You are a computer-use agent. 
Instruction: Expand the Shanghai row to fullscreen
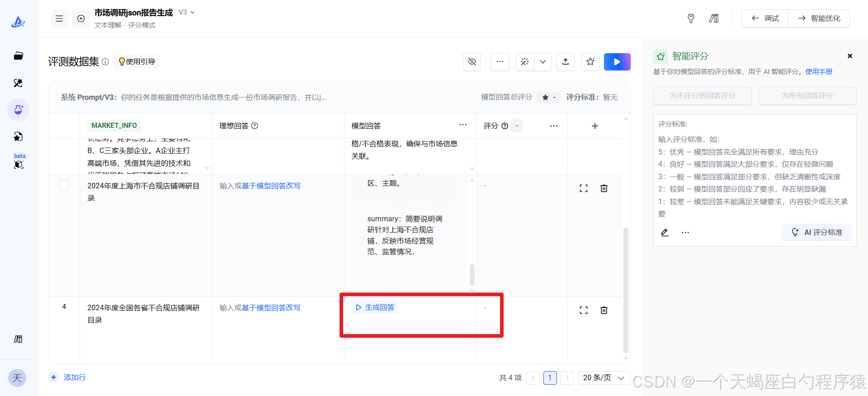point(584,188)
